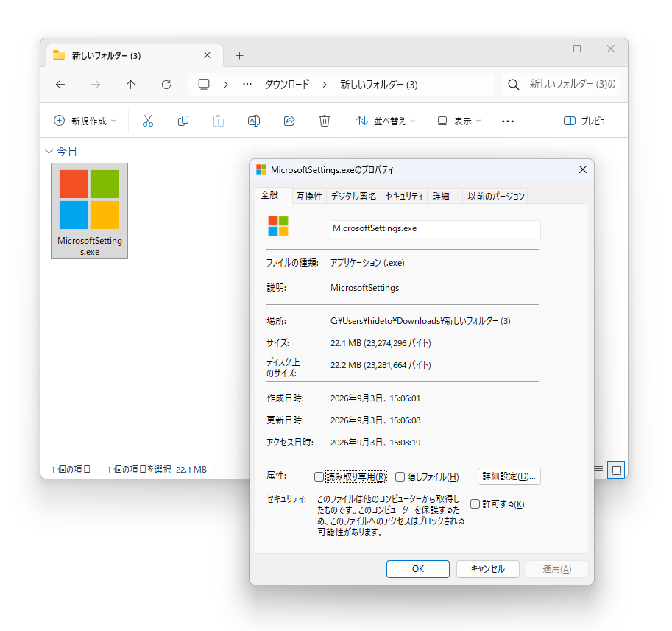The height and width of the screenshot is (631, 672).
Task: Select the MicrosoftSettings.exe file thumbnail
Action: 90,211
